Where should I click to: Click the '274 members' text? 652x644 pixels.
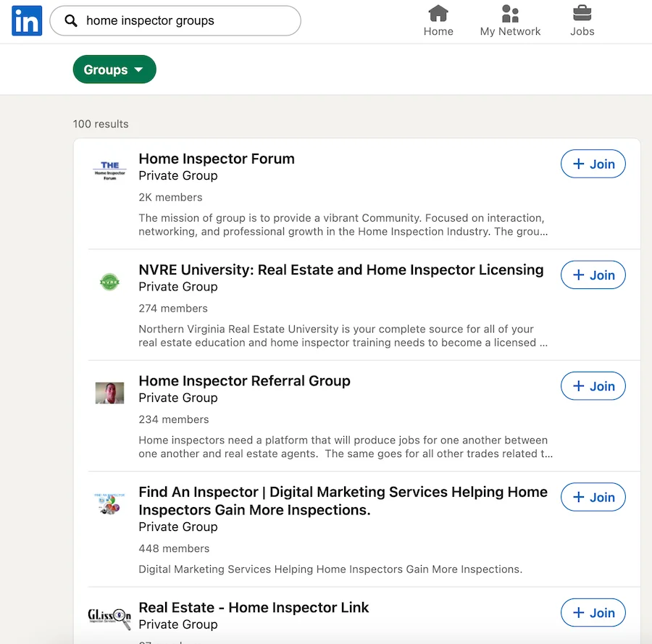point(173,308)
